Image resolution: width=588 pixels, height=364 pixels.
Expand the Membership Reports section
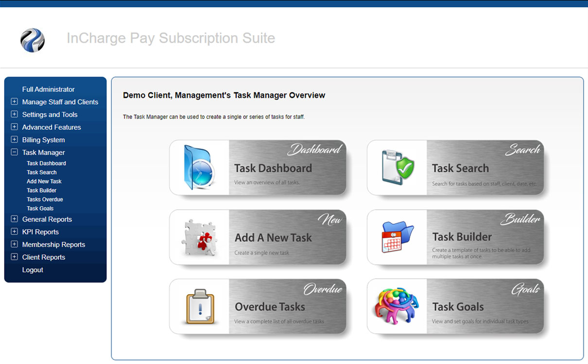coord(14,245)
